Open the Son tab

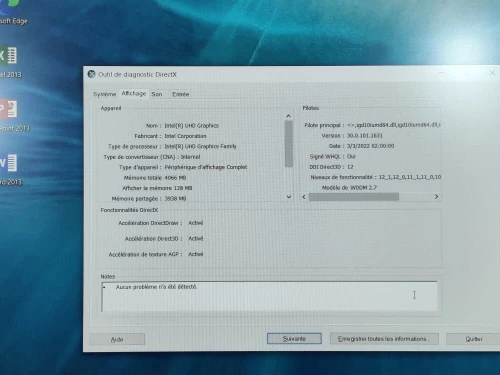[157, 94]
